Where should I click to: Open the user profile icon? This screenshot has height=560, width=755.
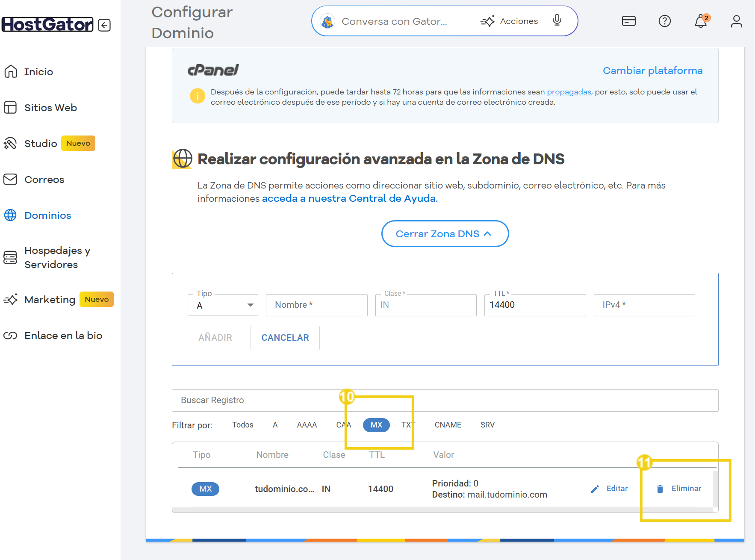(x=736, y=21)
